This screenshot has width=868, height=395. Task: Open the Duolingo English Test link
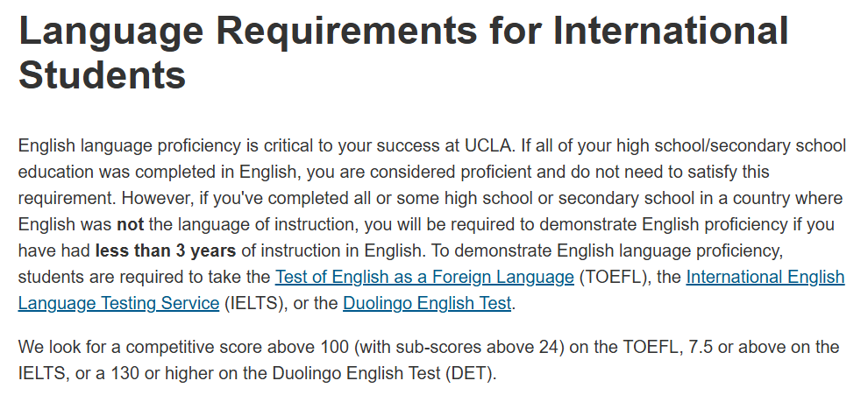click(x=427, y=304)
